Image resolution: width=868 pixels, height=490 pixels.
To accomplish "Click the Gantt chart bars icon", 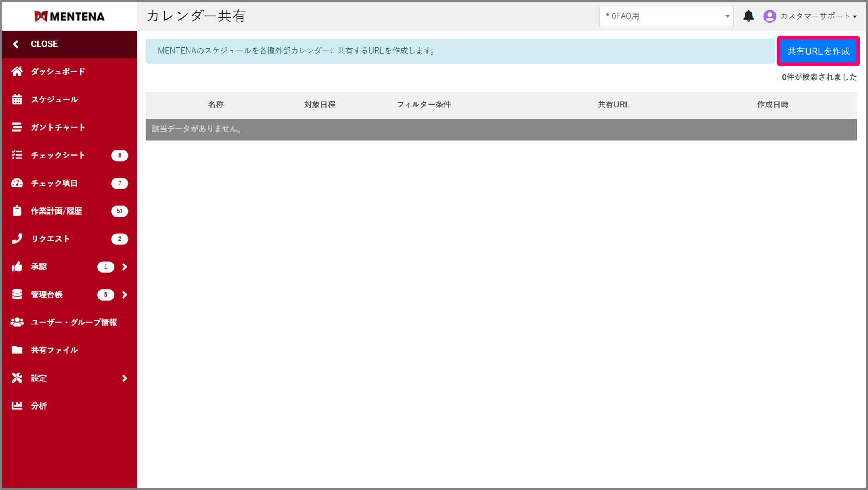I will click(x=17, y=127).
